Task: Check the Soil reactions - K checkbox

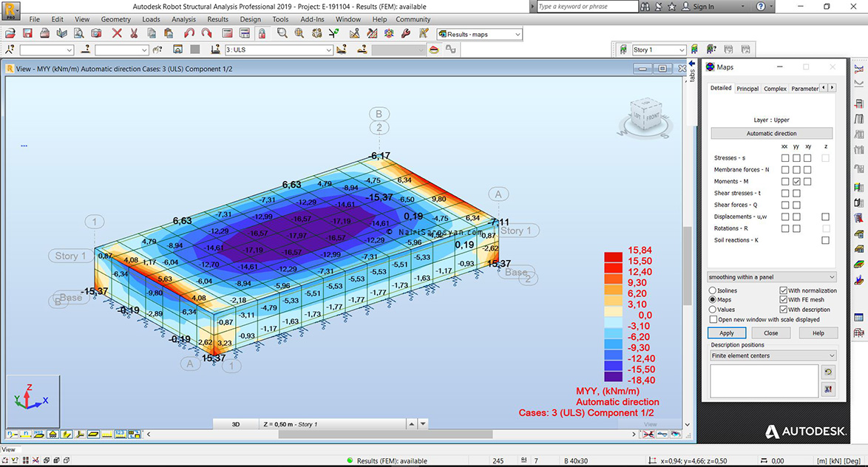Action: (825, 240)
